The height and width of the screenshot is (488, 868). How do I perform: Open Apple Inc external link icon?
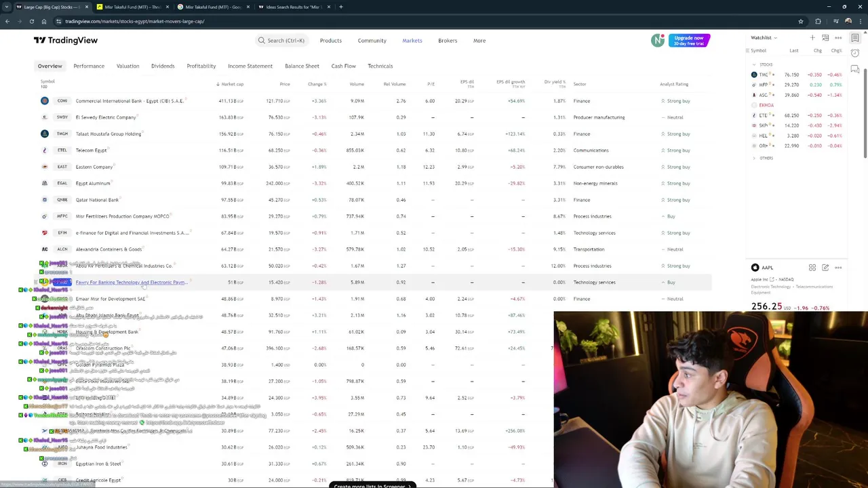pos(772,279)
